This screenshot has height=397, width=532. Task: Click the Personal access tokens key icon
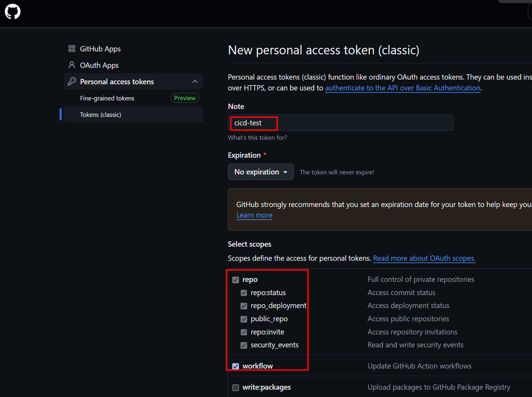(72, 81)
